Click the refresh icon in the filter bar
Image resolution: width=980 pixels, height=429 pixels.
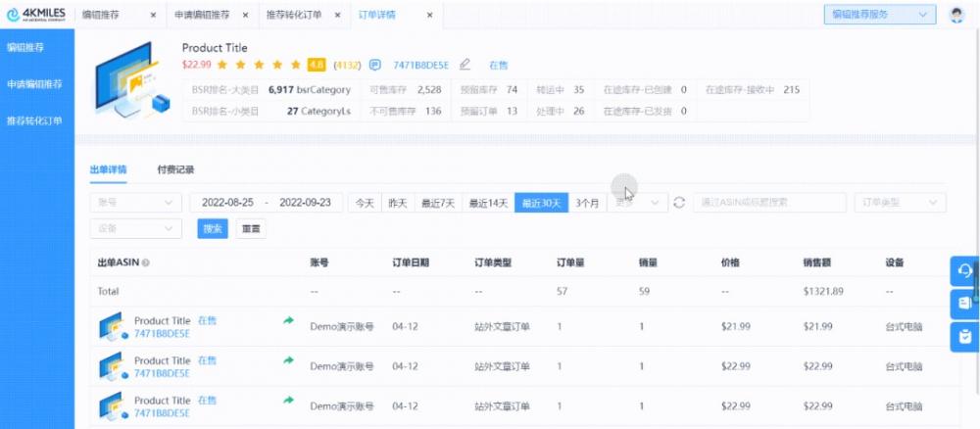pos(678,203)
